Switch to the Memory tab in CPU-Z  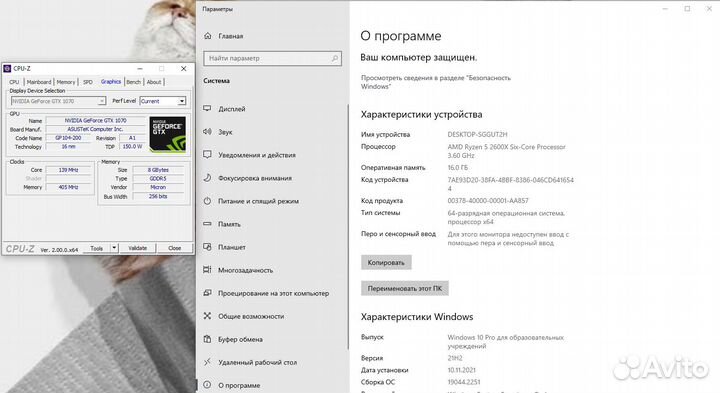(66, 82)
